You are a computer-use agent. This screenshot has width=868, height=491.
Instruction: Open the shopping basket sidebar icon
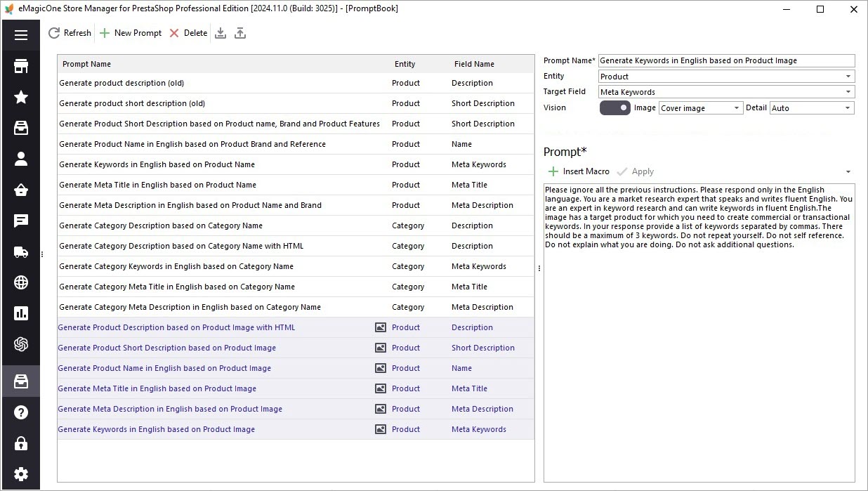pyautogui.click(x=20, y=190)
